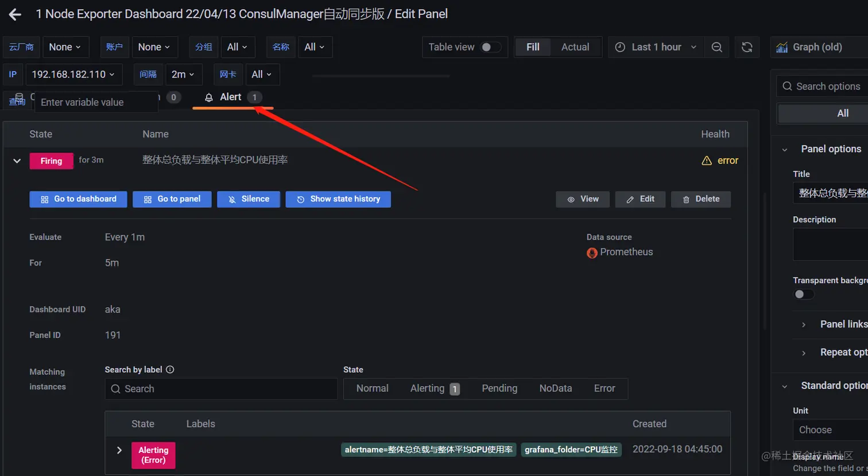The image size is (868, 476).
Task: Zoom out time range magnifier icon
Action: pos(716,47)
